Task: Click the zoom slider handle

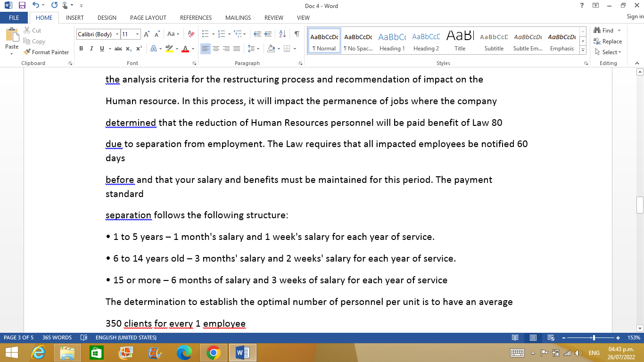Action: click(594, 337)
